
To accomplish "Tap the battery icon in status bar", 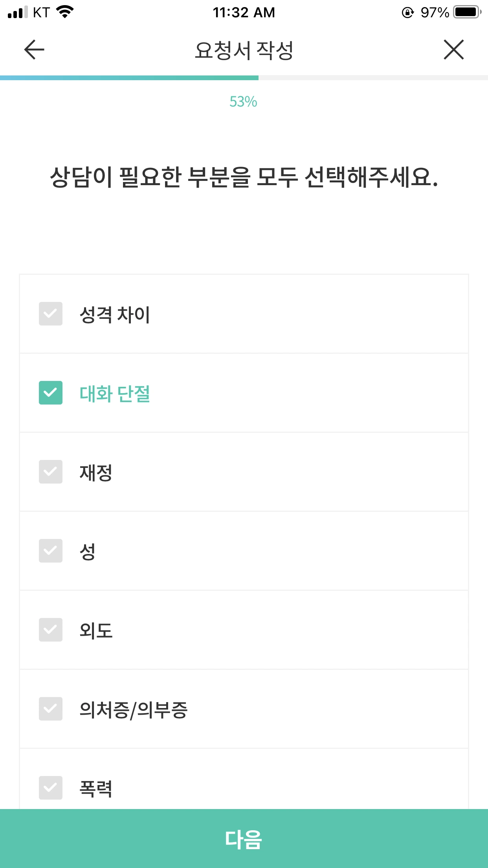I will click(x=468, y=12).
